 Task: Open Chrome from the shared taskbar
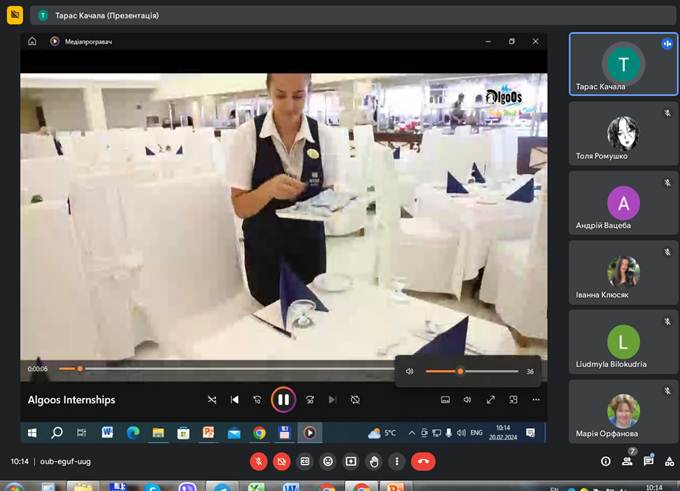(x=259, y=433)
